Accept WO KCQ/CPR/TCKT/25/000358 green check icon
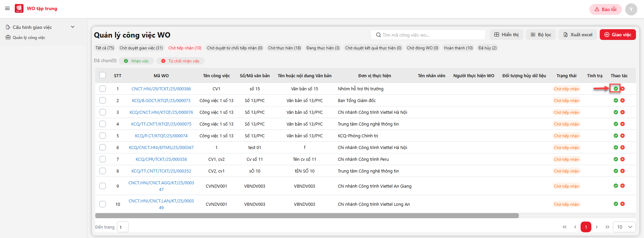This screenshot has height=238, width=644. (x=615, y=159)
